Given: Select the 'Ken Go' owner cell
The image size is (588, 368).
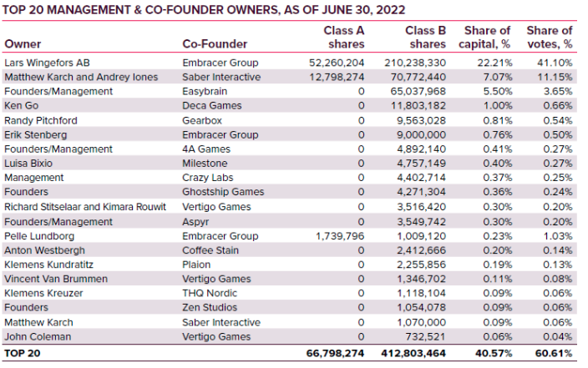Looking at the screenshot, I should (21, 106).
